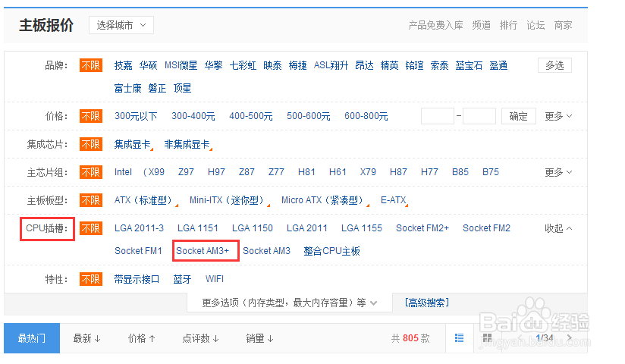
Task: Sort by 价格 ascending tab
Action: tap(142, 338)
